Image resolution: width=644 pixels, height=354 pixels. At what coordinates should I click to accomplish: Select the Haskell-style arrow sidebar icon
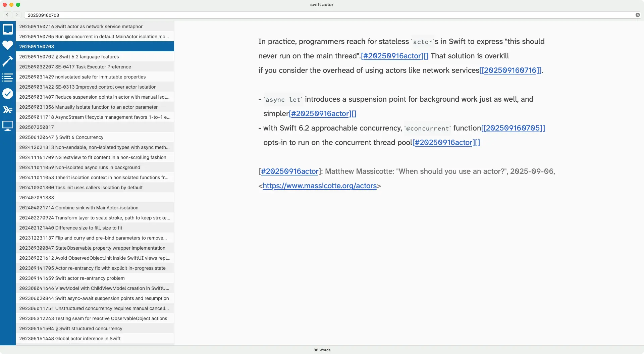pos(8,110)
